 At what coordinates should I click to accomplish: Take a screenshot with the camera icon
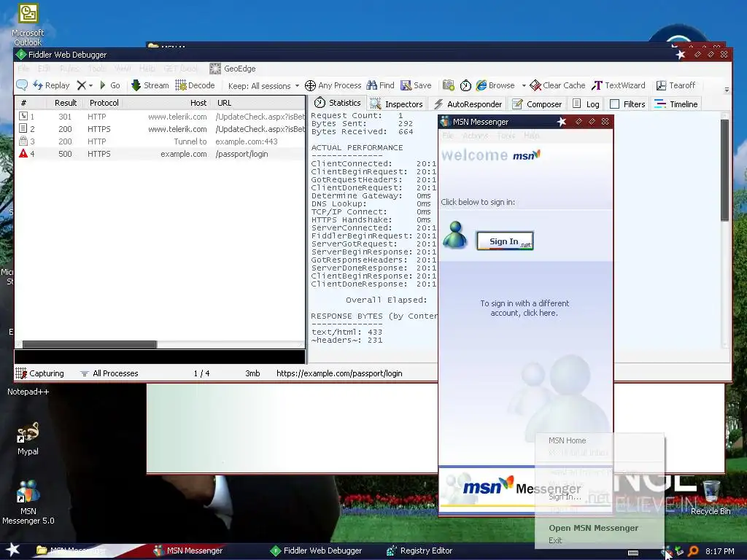449,85
